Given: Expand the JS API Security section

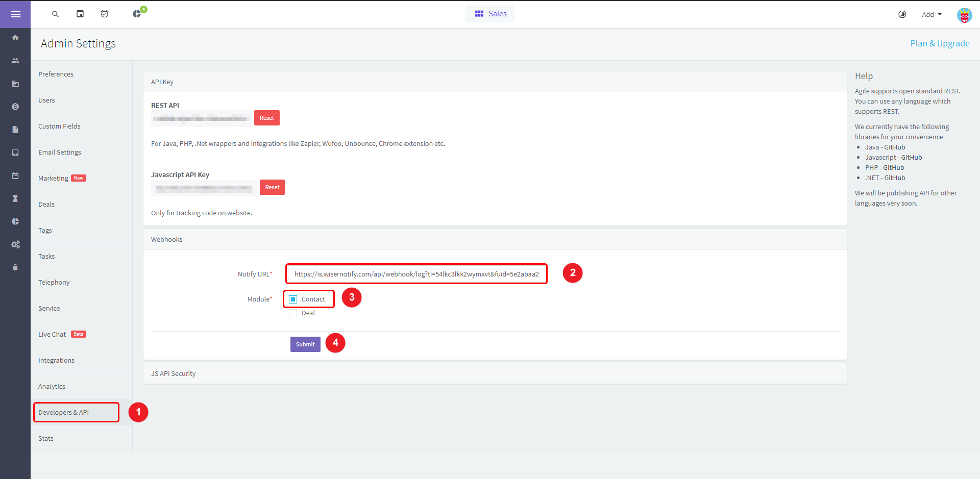Looking at the screenshot, I should click(174, 374).
